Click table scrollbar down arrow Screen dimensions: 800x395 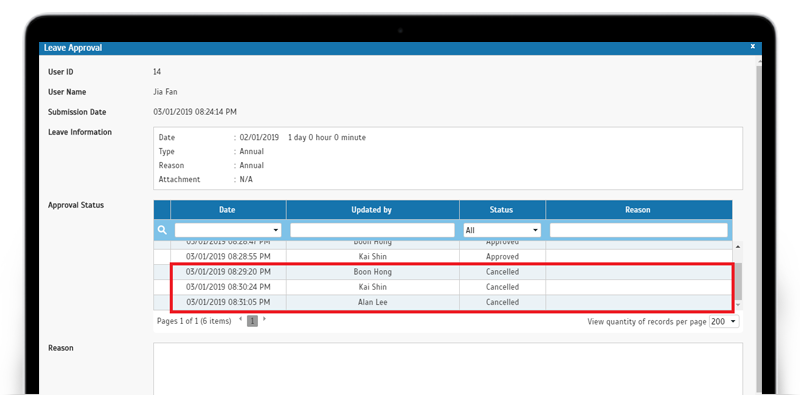(x=738, y=305)
